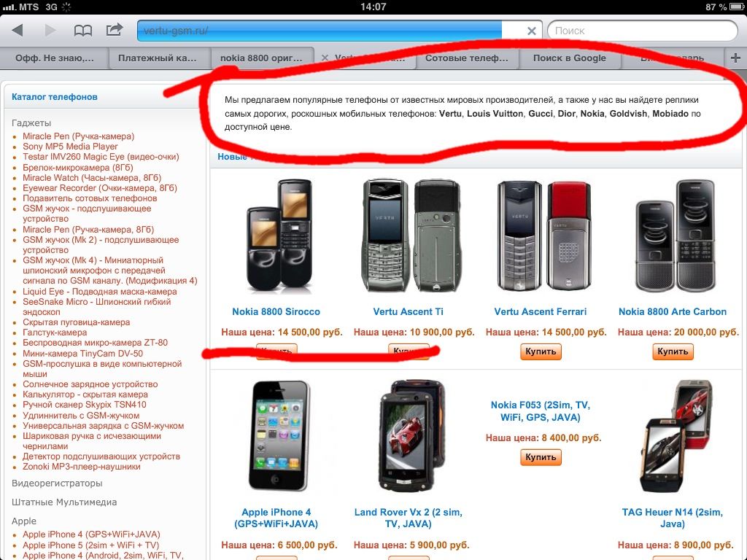Open the bookmarks book icon

(83, 31)
